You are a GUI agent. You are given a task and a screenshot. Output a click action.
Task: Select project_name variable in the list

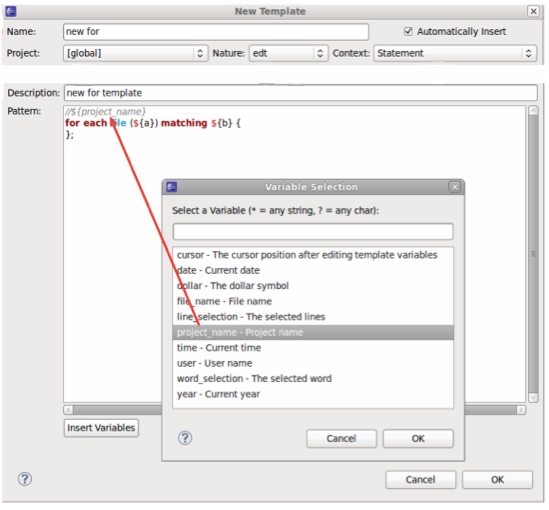[x=313, y=332]
